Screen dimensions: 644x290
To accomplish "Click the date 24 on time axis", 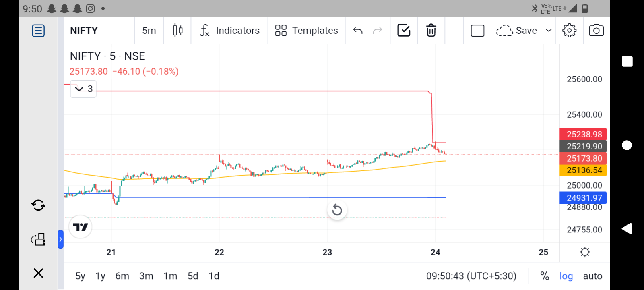I will (436, 252).
